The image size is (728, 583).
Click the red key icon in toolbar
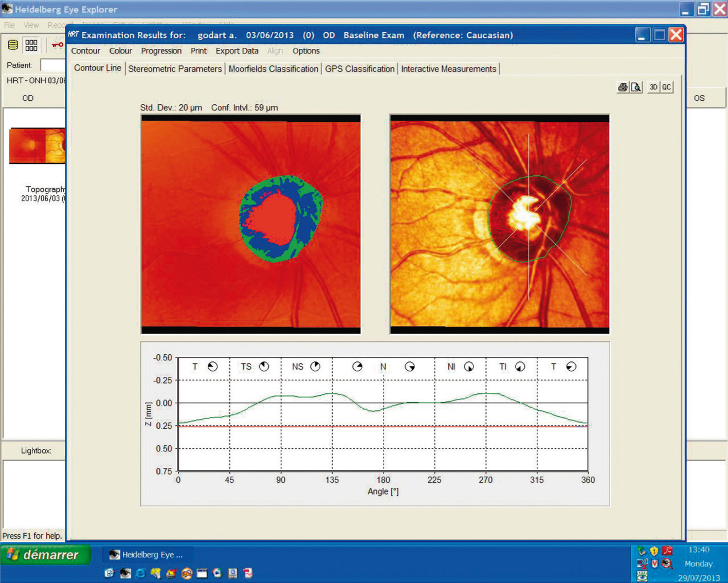(57, 45)
